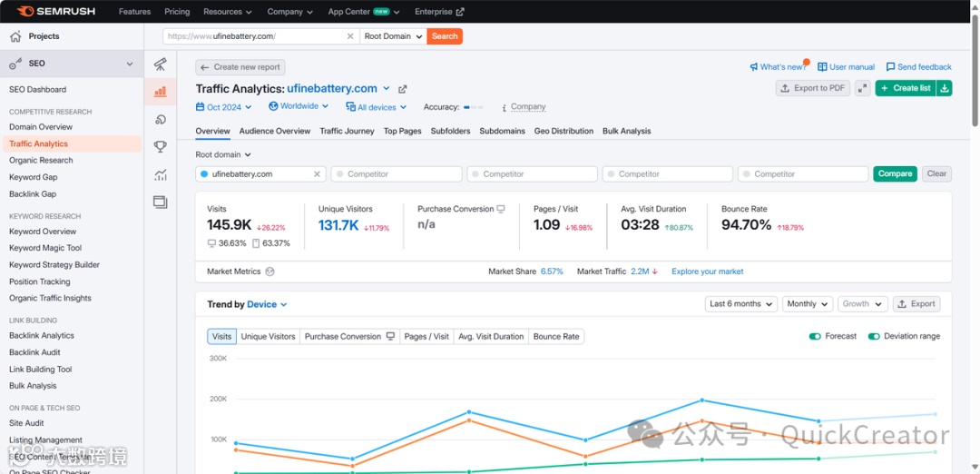Screen dimensions: 980x474
Task: Open the User manual link
Action: click(847, 67)
